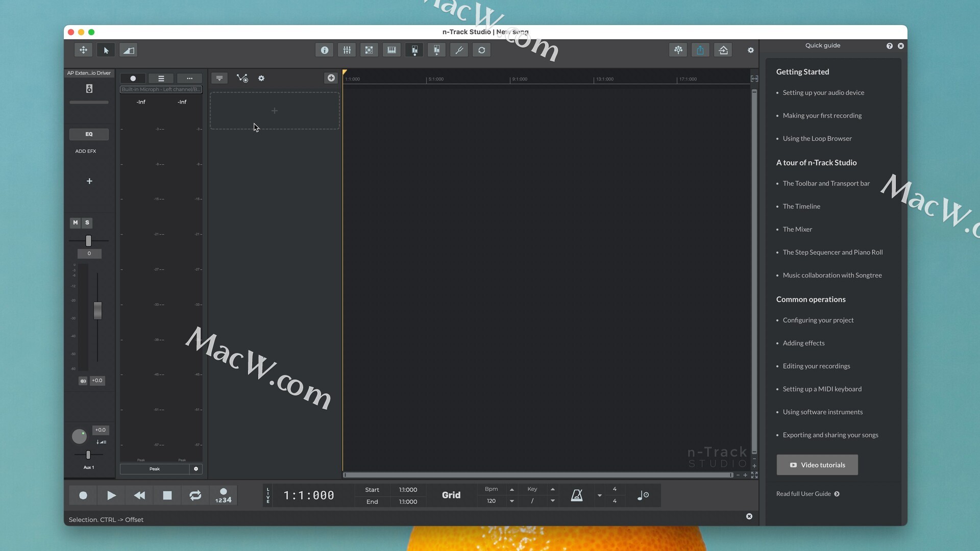Open the EQ on master channel
Screen dimensions: 980x551
89,134
